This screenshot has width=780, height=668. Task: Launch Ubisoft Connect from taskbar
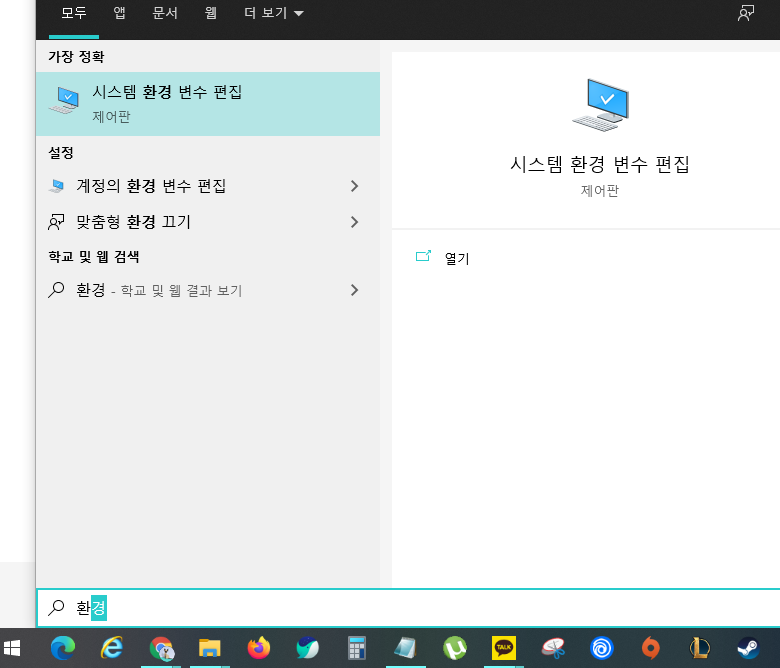point(601,648)
